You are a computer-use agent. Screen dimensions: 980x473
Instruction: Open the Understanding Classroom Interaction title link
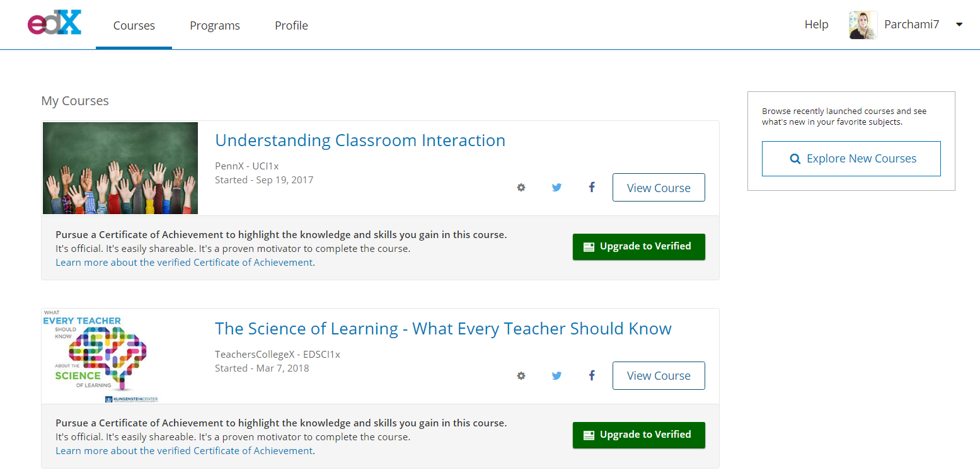360,140
